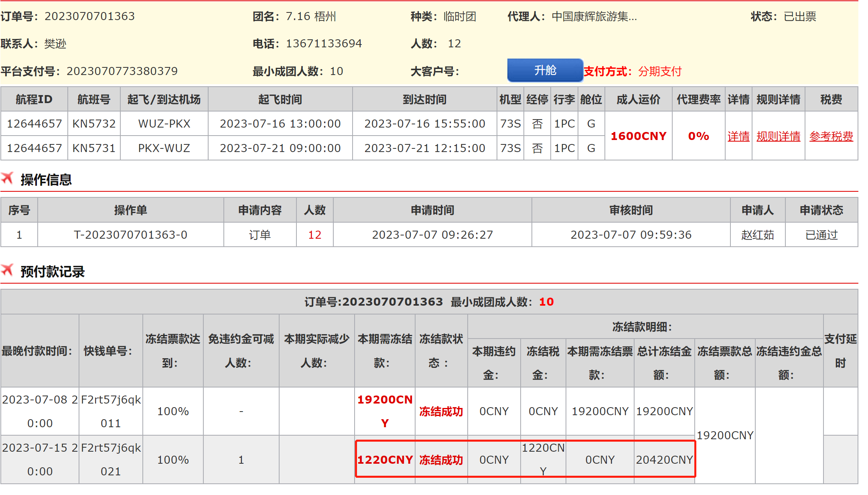Click the WUZ-PKX route cell
This screenshot has height=495, width=868.
[x=164, y=124]
